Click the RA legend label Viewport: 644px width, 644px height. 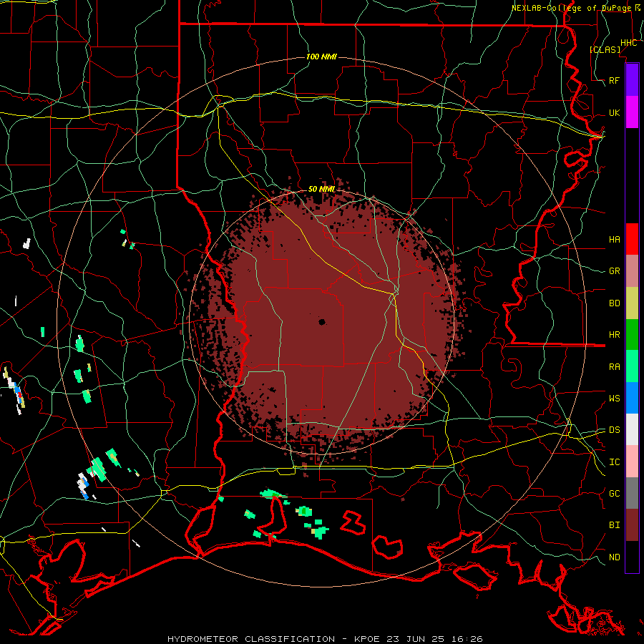click(x=614, y=367)
